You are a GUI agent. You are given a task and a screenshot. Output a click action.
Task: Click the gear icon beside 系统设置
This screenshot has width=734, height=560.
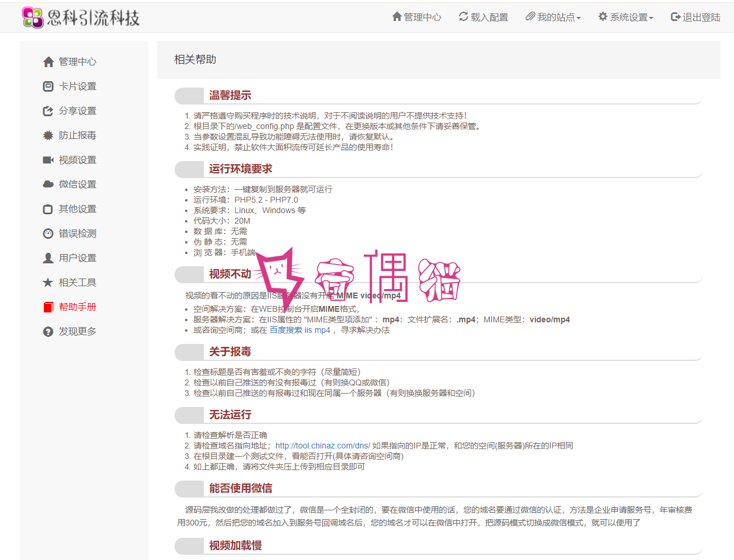[603, 17]
